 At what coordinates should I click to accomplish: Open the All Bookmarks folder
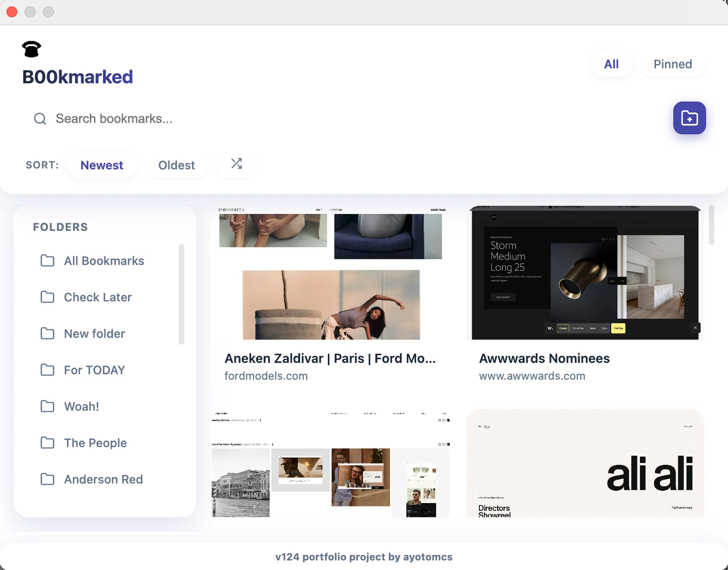(104, 261)
